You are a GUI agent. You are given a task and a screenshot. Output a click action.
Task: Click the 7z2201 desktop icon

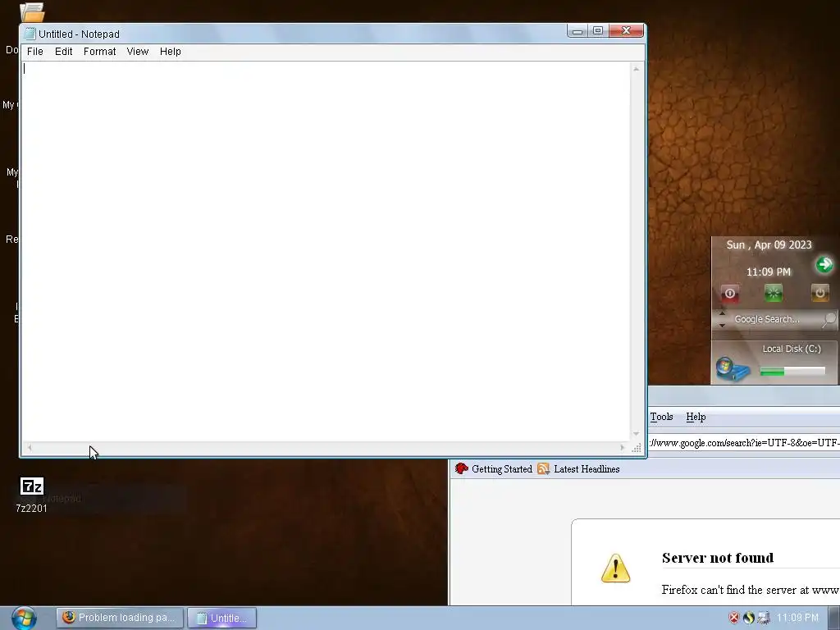pyautogui.click(x=32, y=495)
